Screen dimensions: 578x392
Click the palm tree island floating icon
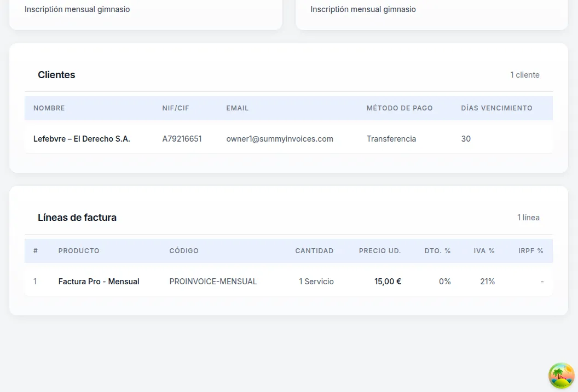click(562, 376)
